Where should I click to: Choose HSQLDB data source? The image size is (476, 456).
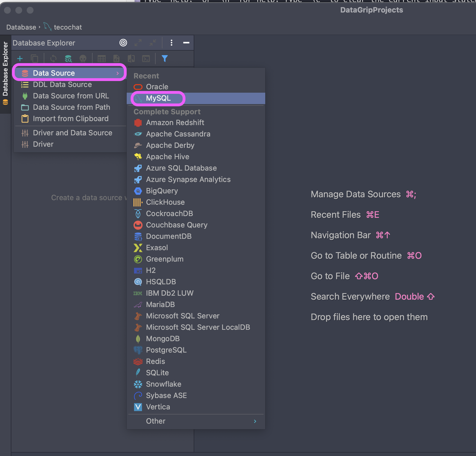tap(196, 282)
